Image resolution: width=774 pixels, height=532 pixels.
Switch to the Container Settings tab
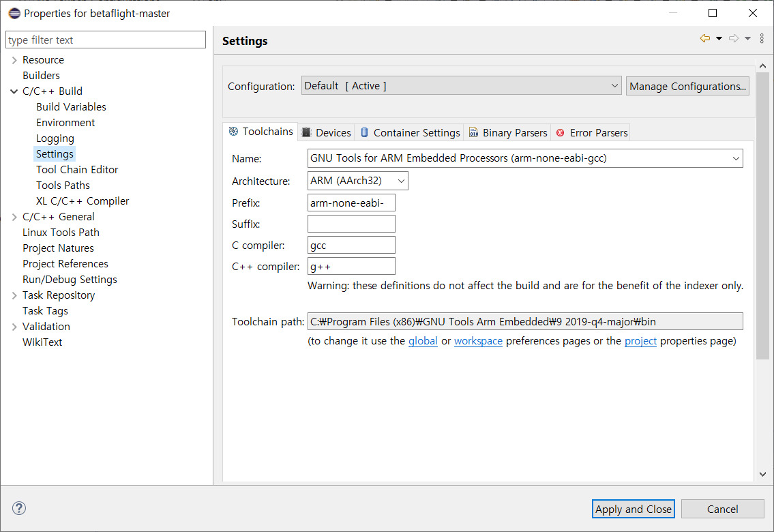411,133
